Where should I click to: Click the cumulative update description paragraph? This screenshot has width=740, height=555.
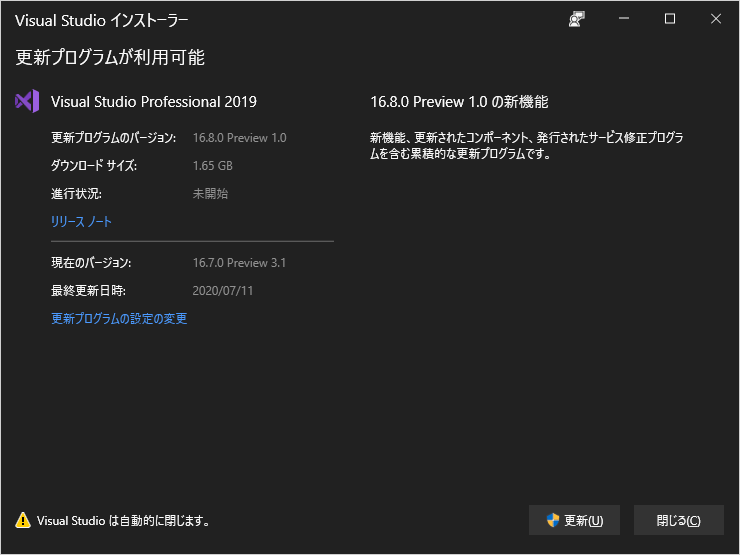click(527, 145)
